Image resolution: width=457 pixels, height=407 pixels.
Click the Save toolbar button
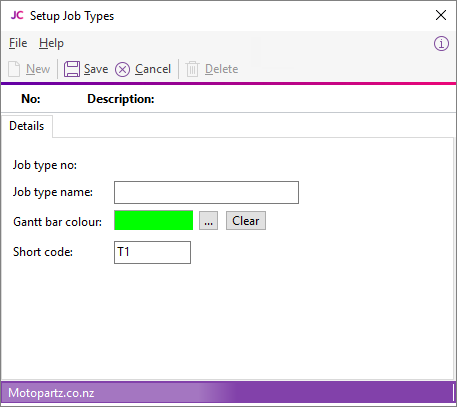(x=86, y=69)
